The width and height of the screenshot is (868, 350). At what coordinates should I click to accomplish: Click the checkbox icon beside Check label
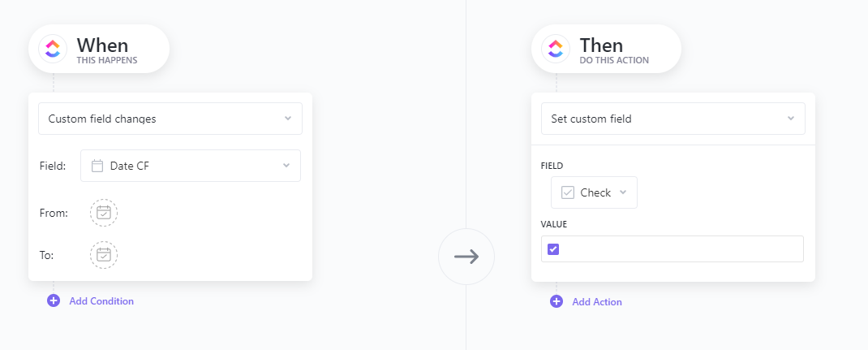point(568,192)
